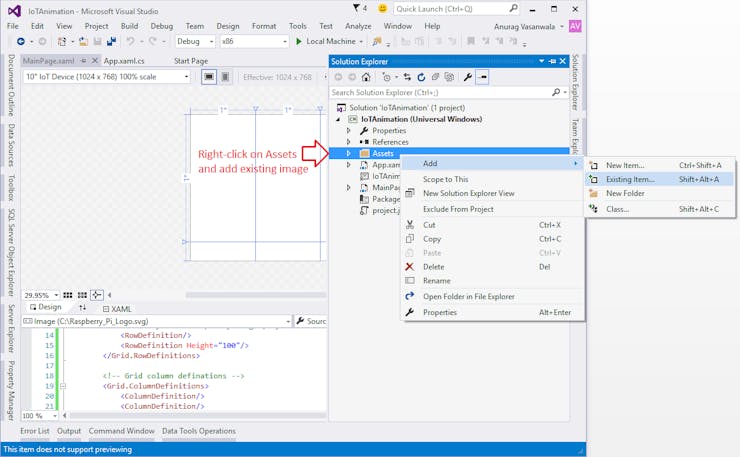740x457 pixels.
Task: Click the feedback smiley icon
Action: point(382,8)
